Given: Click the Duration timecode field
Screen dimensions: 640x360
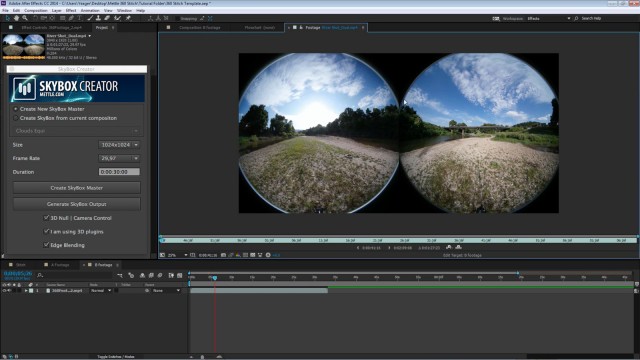Looking at the screenshot, I should point(119,172).
